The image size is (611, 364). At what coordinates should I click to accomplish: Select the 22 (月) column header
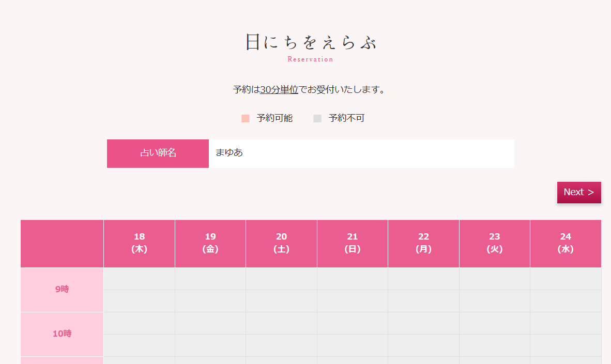pyautogui.click(x=423, y=243)
